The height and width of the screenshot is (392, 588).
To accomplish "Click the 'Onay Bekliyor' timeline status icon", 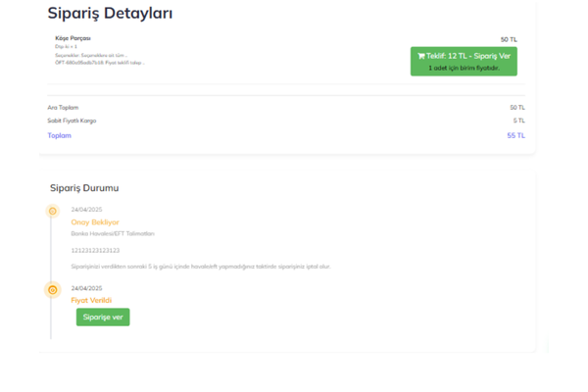I will 53,211.
